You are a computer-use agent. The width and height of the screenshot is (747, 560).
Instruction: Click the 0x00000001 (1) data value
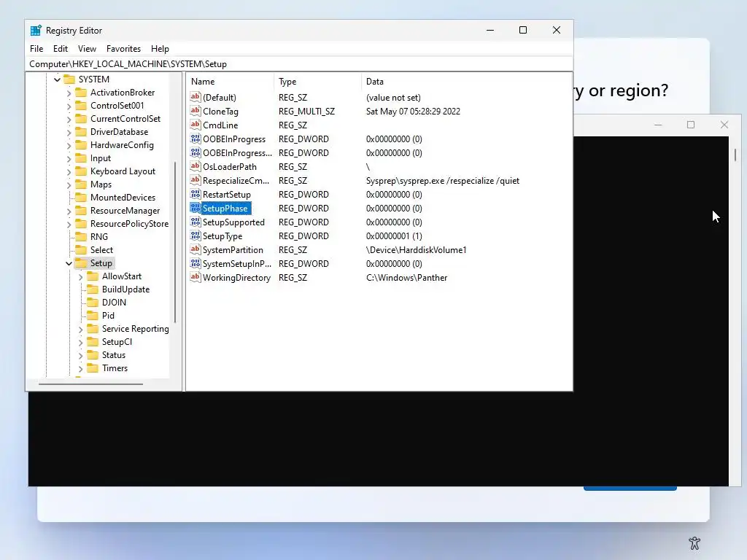393,236
